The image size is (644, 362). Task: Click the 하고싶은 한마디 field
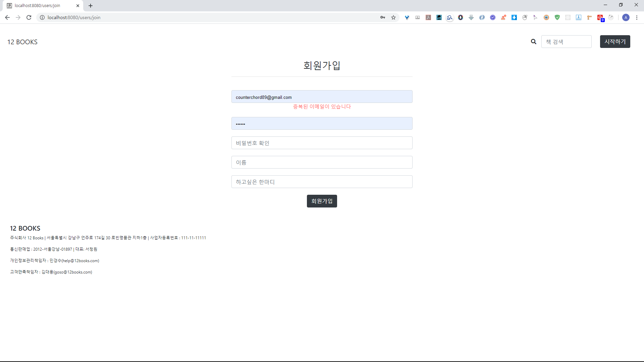coord(322,182)
